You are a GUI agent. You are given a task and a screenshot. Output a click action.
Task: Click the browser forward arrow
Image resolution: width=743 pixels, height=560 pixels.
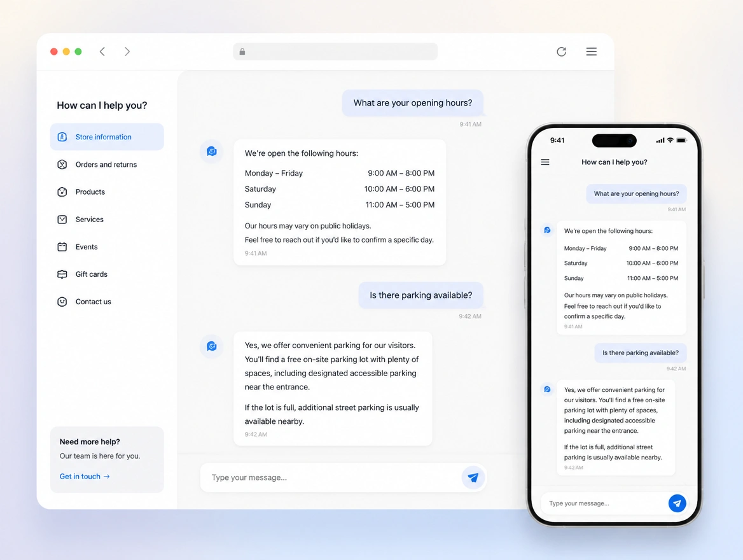pyautogui.click(x=127, y=52)
